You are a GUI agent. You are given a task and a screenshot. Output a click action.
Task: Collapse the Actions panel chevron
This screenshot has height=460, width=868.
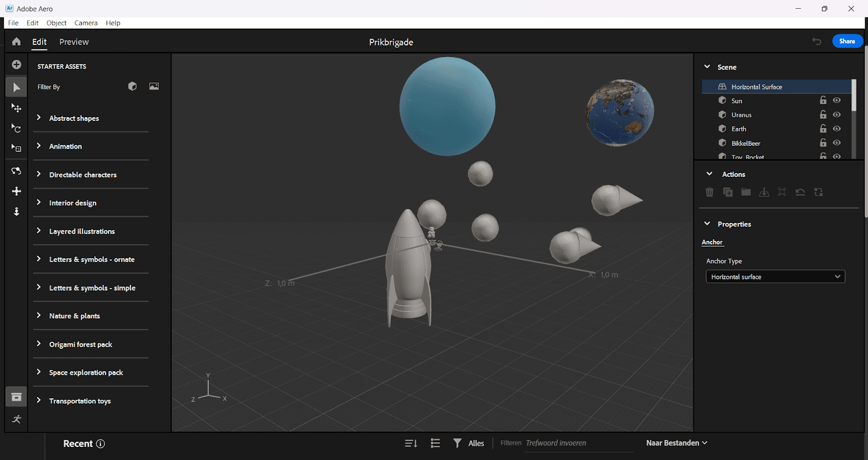coord(709,174)
